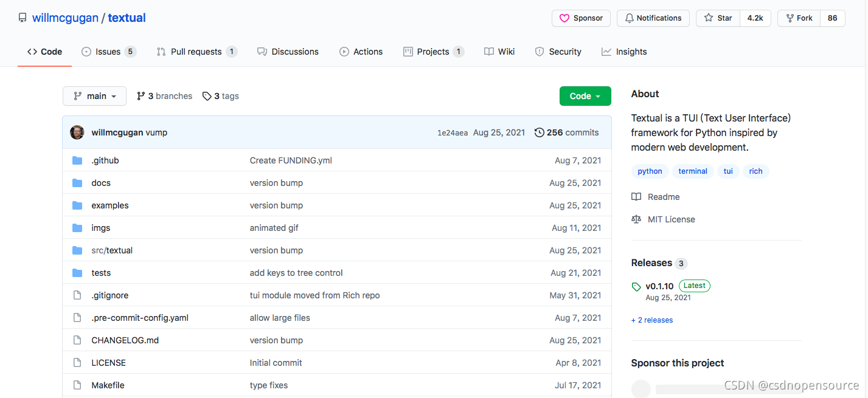868x398 pixels.
Task: View the 3 branches link
Action: pos(164,96)
